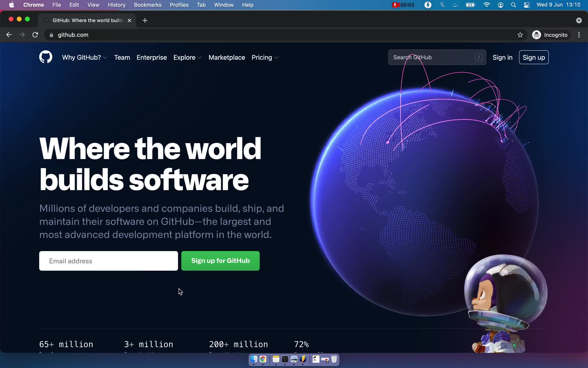Open macOS Spotlight search icon
The width and height of the screenshot is (588, 368).
pos(514,5)
